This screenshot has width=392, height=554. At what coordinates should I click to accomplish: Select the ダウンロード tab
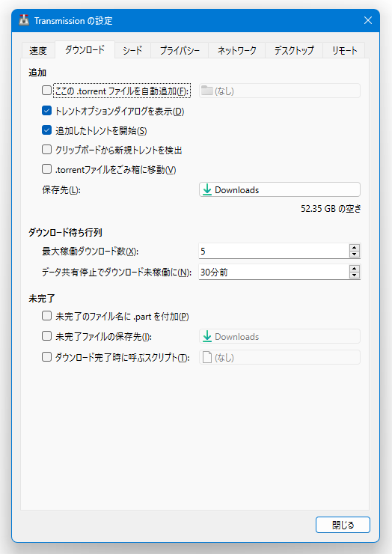(85, 50)
